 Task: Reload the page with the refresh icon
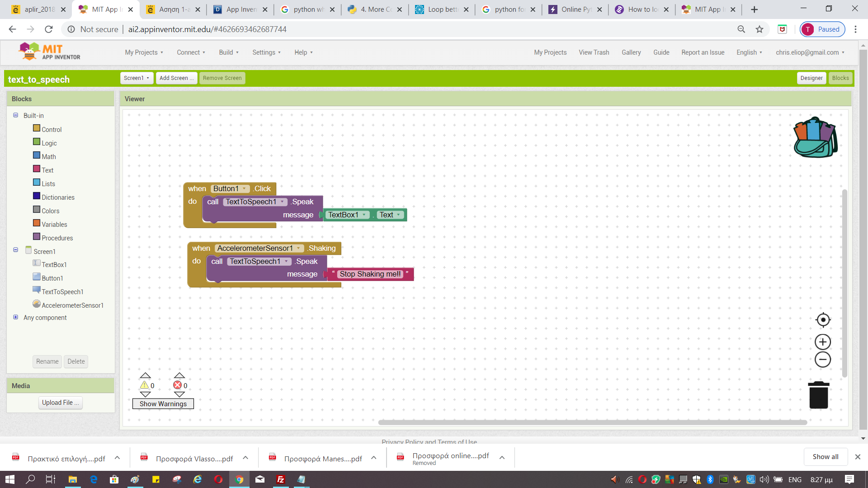point(49,29)
